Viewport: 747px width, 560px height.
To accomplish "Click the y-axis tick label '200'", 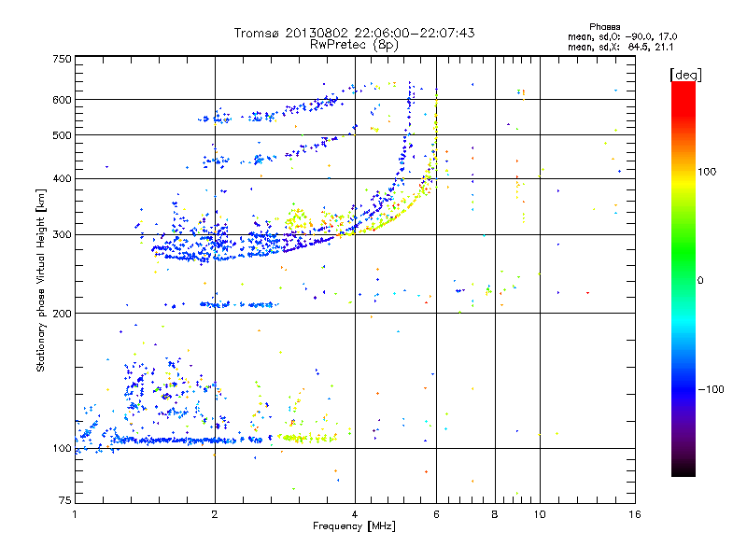I will pos(62,314).
